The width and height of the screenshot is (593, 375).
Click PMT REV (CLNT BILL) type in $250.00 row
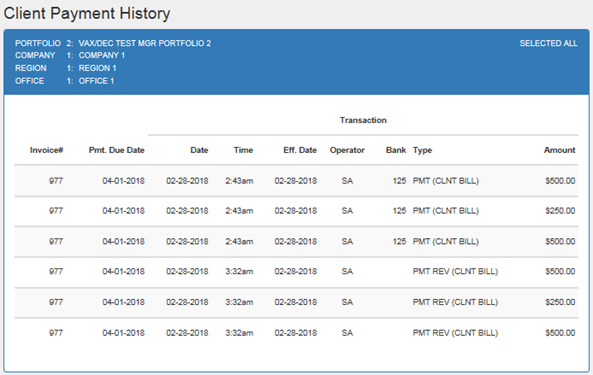click(455, 302)
